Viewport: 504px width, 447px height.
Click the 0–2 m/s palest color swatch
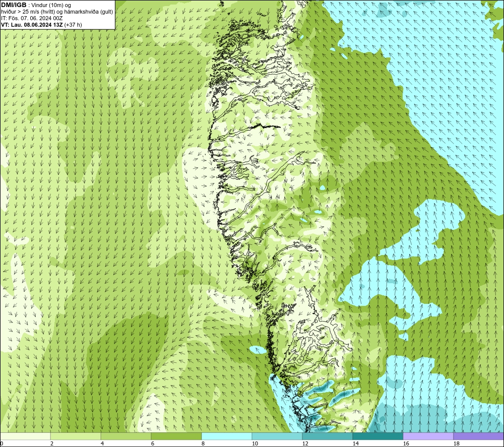point(25,436)
